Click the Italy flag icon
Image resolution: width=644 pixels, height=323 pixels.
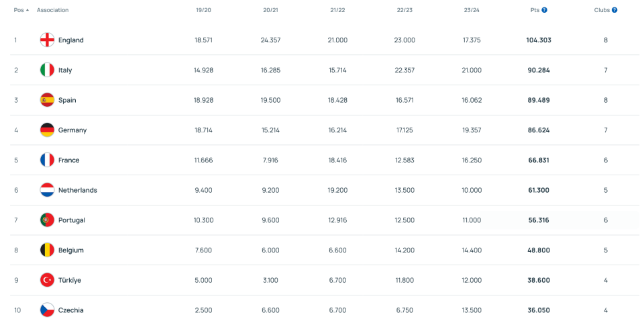[47, 70]
